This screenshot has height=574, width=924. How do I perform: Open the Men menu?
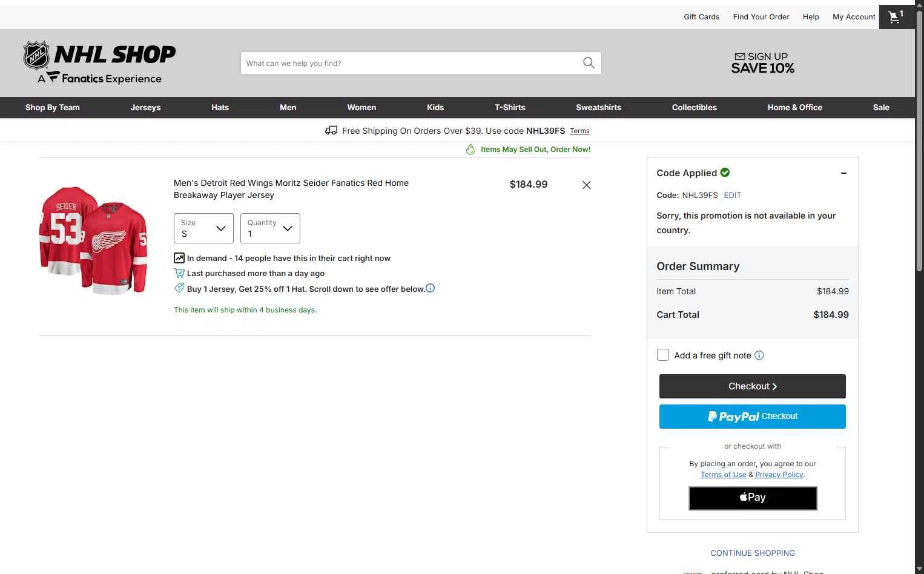288,107
